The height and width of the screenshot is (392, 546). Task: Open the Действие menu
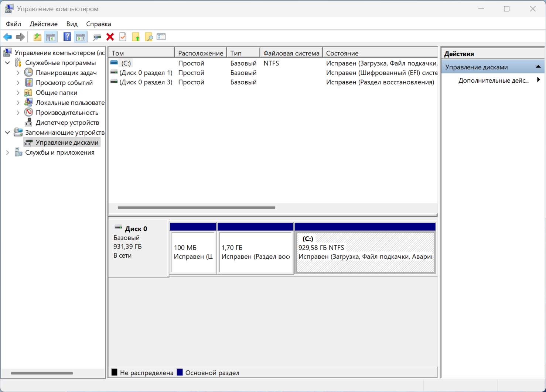pyautogui.click(x=44, y=24)
